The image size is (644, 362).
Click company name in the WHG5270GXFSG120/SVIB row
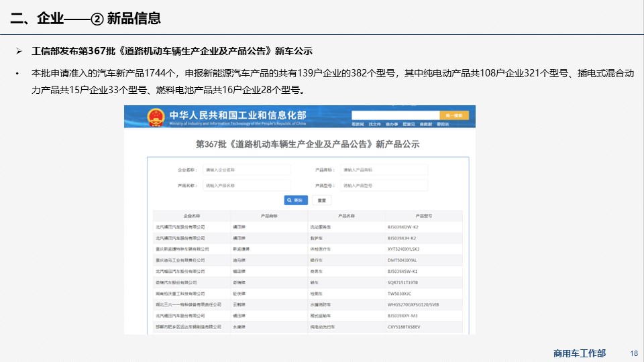pos(188,305)
